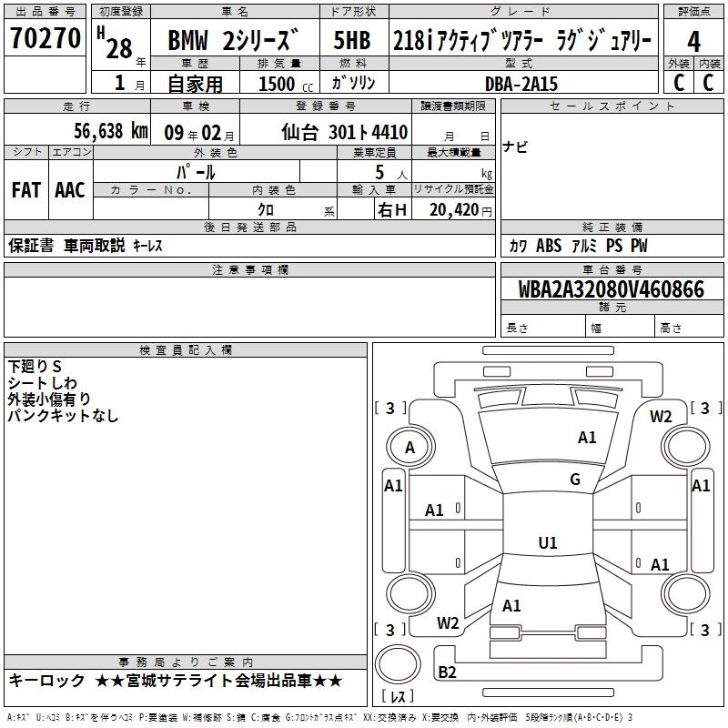Select カワ in genuine equipment

click(x=518, y=246)
